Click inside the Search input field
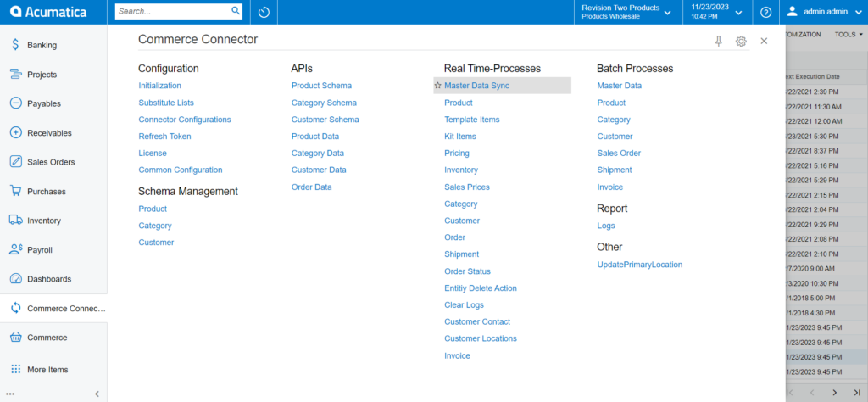This screenshot has width=868, height=402. (173, 11)
